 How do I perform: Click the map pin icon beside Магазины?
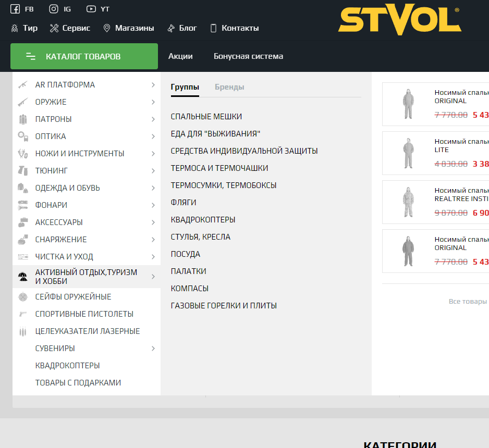107,28
